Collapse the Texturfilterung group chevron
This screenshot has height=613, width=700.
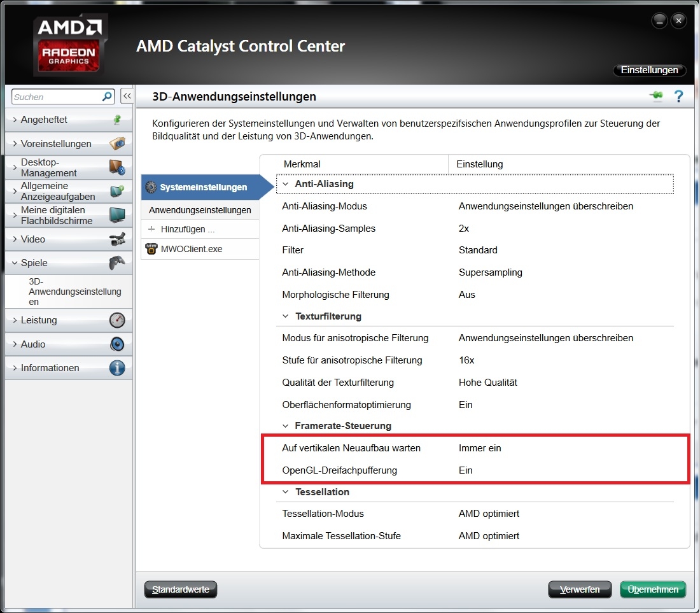286,316
